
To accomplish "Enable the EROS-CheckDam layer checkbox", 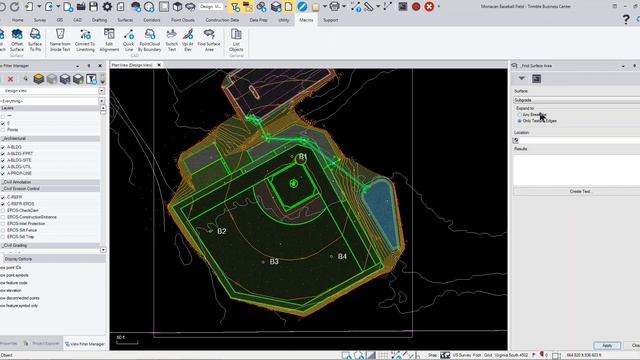I will click(3, 210).
